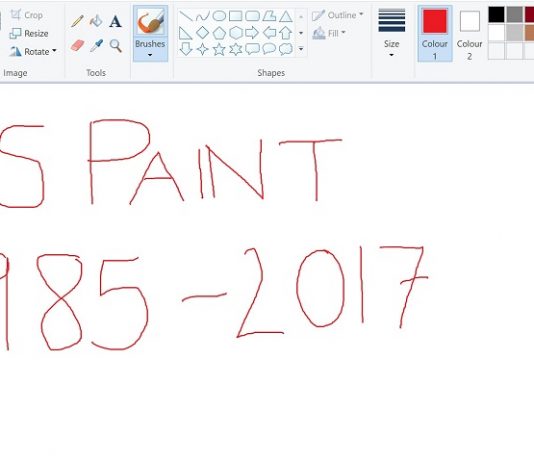
Task: Choose the Down arrow shape
Action: pos(186,49)
